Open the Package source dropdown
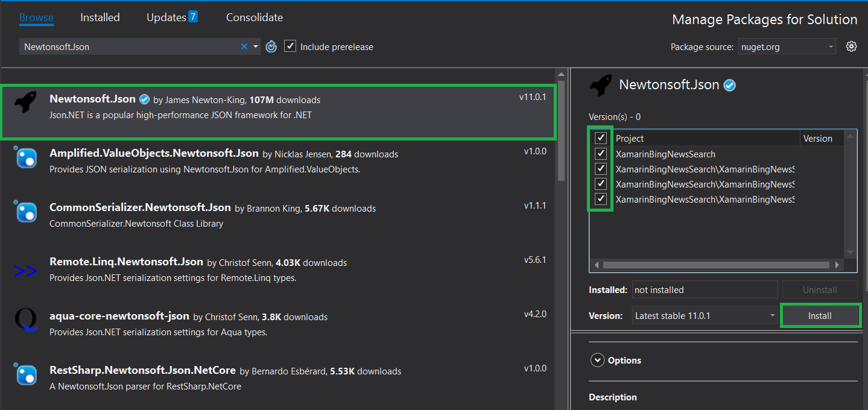This screenshot has height=410, width=868. [x=787, y=46]
